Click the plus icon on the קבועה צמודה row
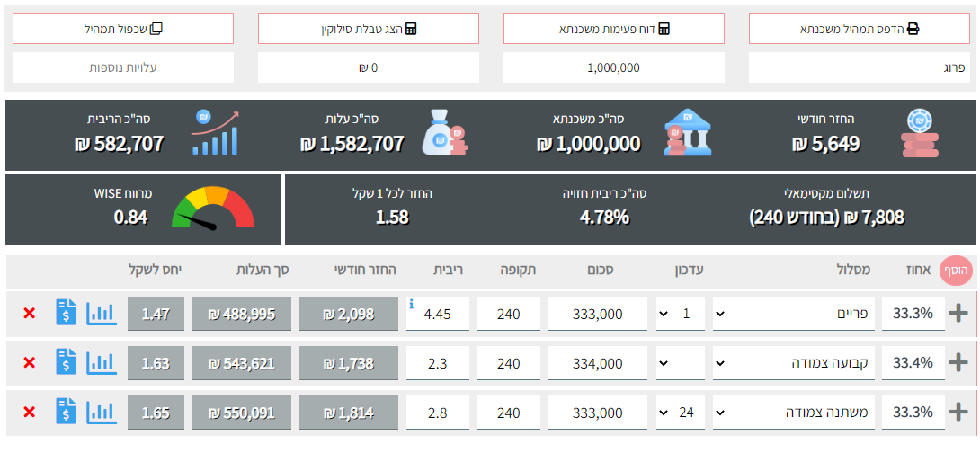Viewport: 980px width, 462px height. coord(958,363)
